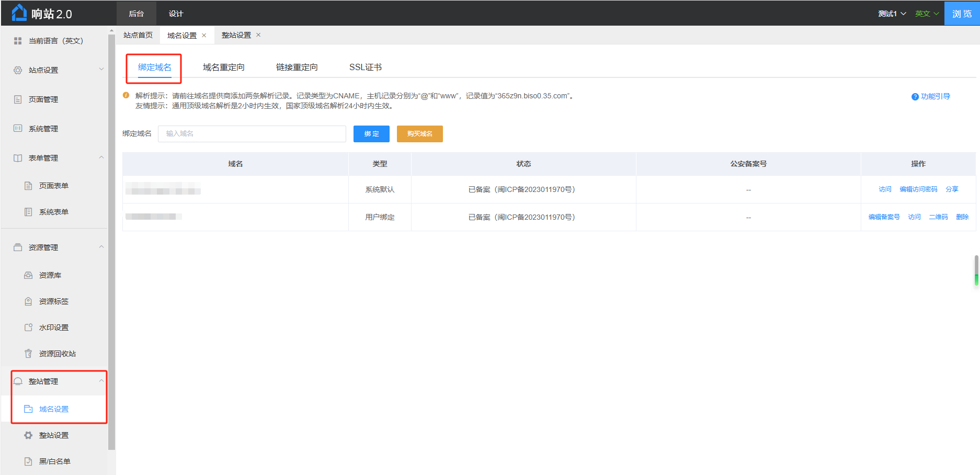This screenshot has height=475, width=980.
Task: Click 删除 link for user-bound domain
Action: (962, 217)
